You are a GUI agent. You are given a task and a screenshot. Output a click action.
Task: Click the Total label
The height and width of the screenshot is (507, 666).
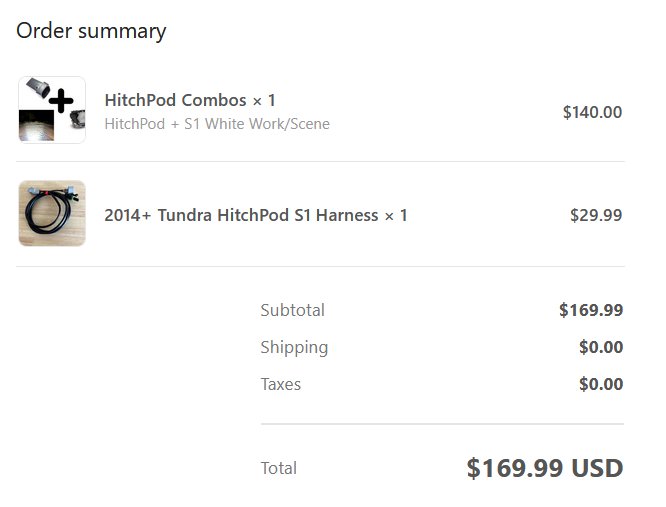[x=279, y=468]
